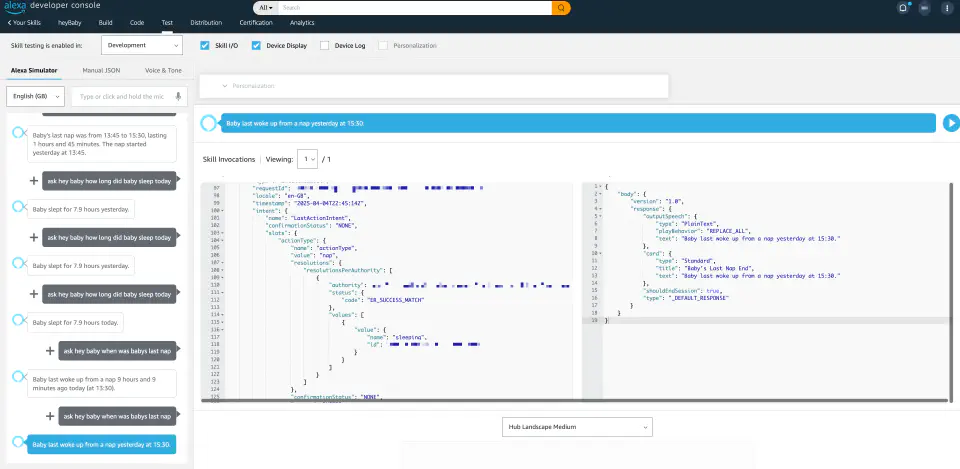The width and height of the screenshot is (960, 469).
Task: Open the notifications bell icon
Action: click(903, 8)
